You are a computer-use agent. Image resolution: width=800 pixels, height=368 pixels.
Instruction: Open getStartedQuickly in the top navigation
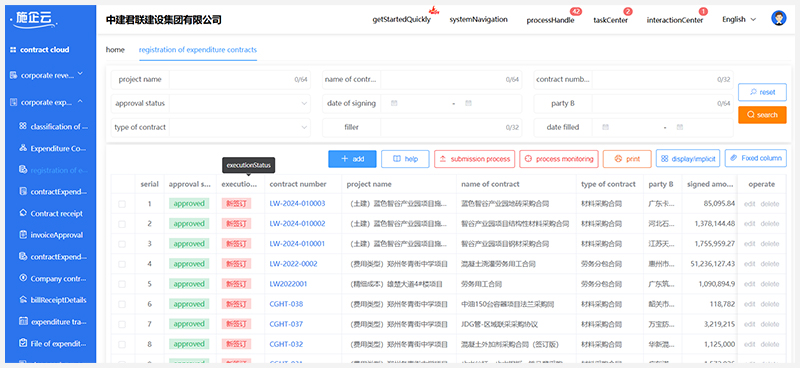(x=402, y=19)
